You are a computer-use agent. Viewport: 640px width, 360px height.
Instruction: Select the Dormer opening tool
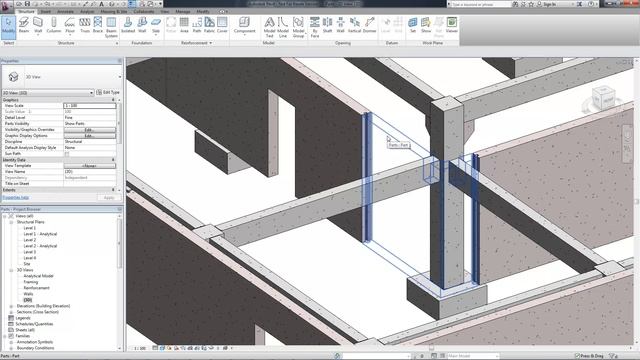click(x=369, y=25)
